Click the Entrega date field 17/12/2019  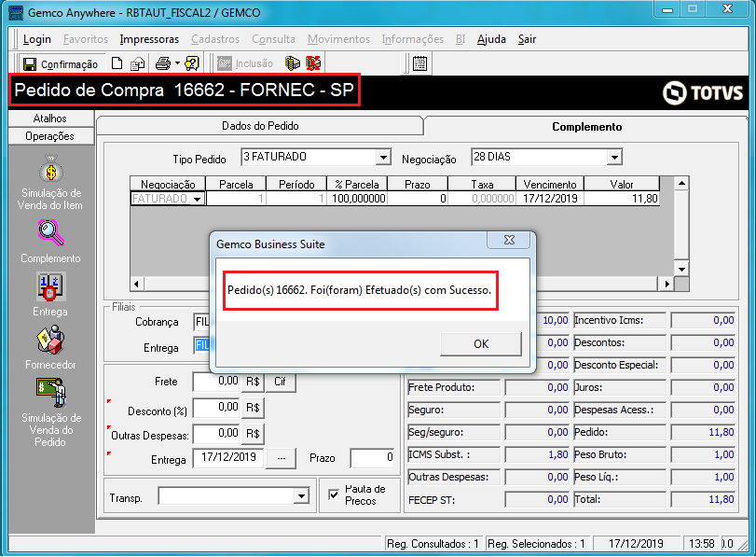(x=228, y=457)
